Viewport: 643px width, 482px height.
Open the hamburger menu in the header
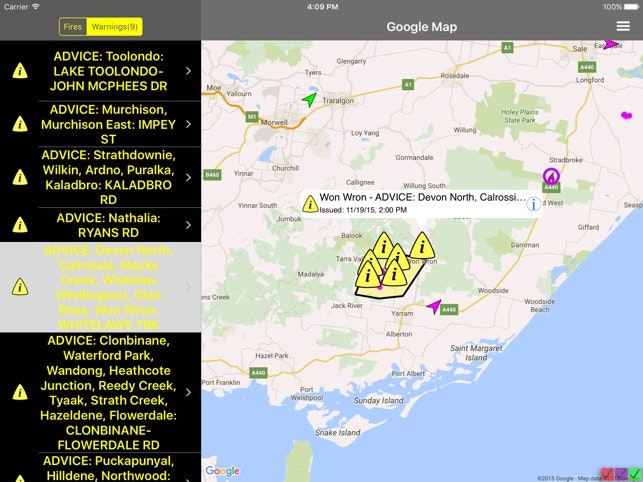(624, 26)
